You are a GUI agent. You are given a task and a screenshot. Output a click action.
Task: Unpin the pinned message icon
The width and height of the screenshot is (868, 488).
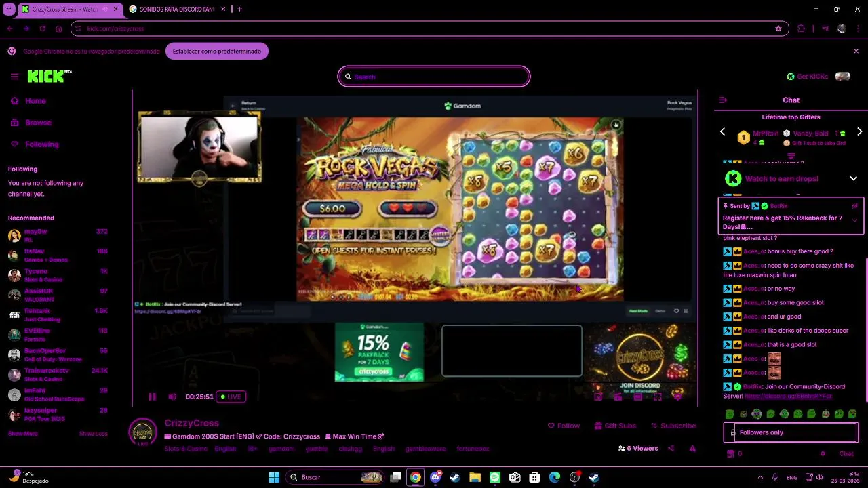pos(854,206)
